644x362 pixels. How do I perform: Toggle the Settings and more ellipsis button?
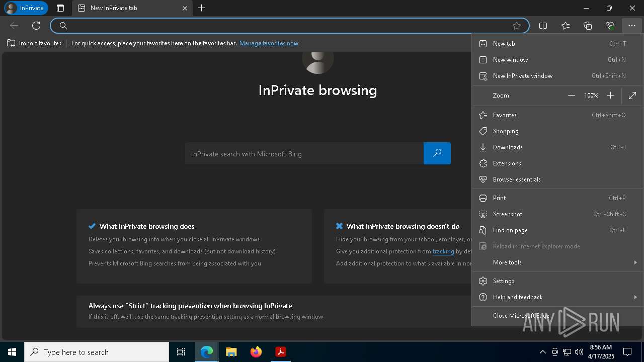632,26
